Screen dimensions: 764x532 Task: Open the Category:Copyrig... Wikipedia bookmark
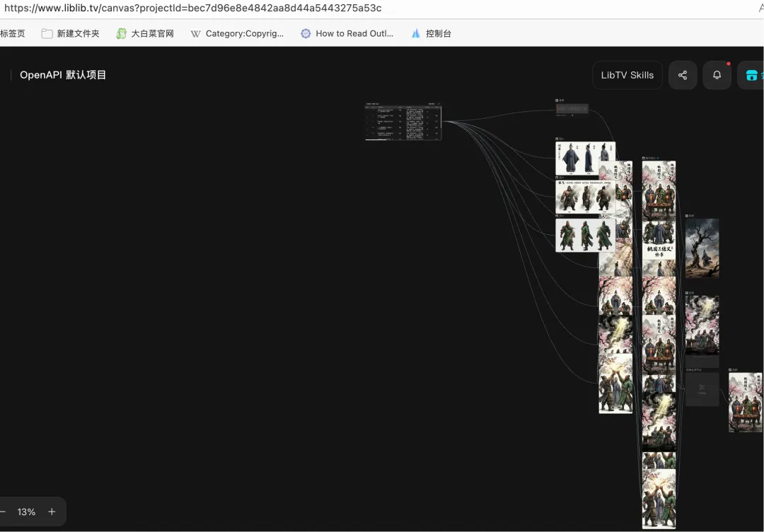pos(237,34)
